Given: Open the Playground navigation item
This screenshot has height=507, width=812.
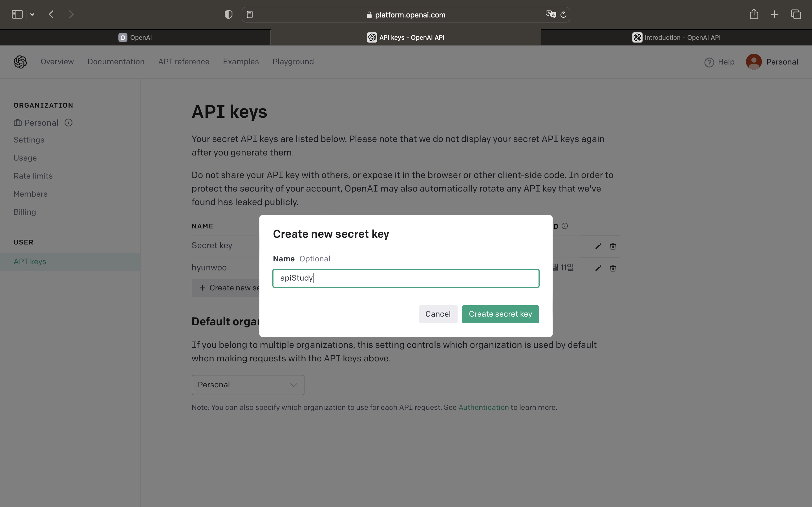Looking at the screenshot, I should [x=293, y=62].
